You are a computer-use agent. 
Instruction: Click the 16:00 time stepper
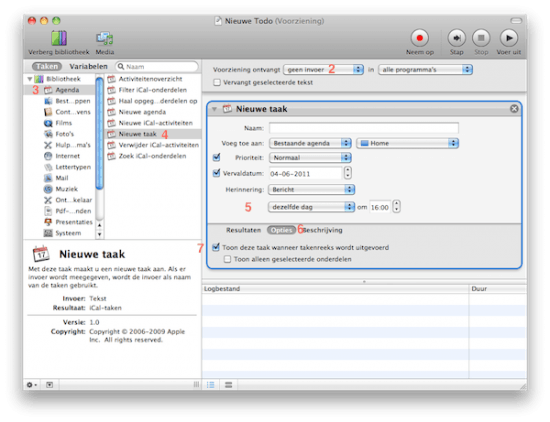[396, 207]
